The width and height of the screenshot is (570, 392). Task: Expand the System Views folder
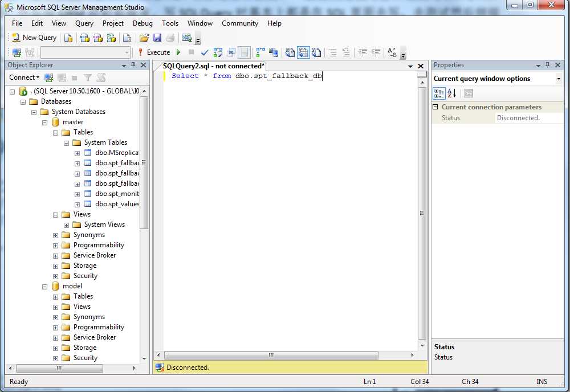point(66,225)
